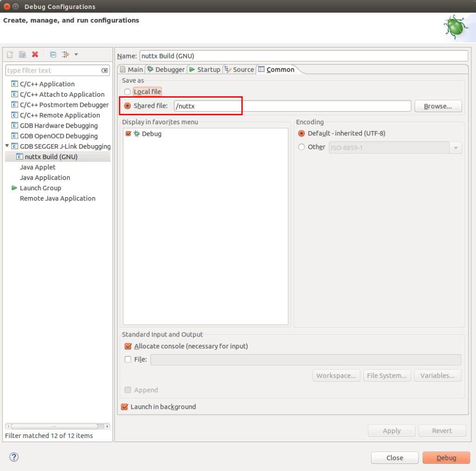Click the output File path field
The width and height of the screenshot is (476, 471).
click(306, 359)
